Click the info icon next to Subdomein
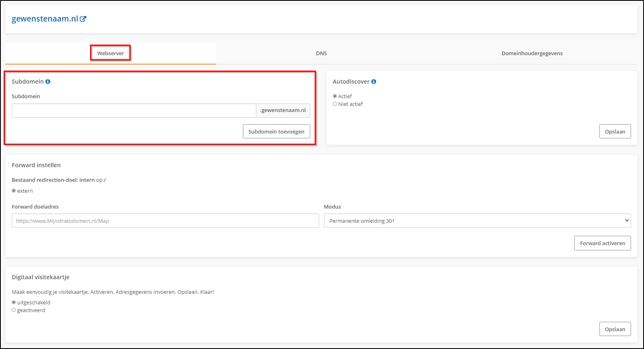The image size is (644, 349). (48, 82)
